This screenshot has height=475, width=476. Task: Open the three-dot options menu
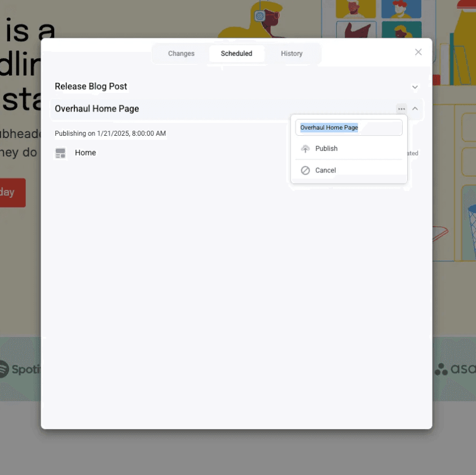402,109
